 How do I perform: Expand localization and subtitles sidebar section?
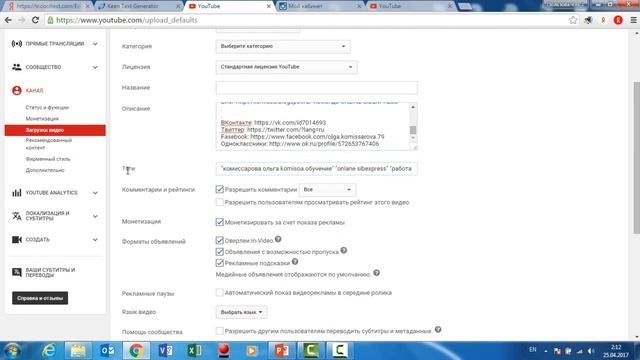click(x=95, y=216)
